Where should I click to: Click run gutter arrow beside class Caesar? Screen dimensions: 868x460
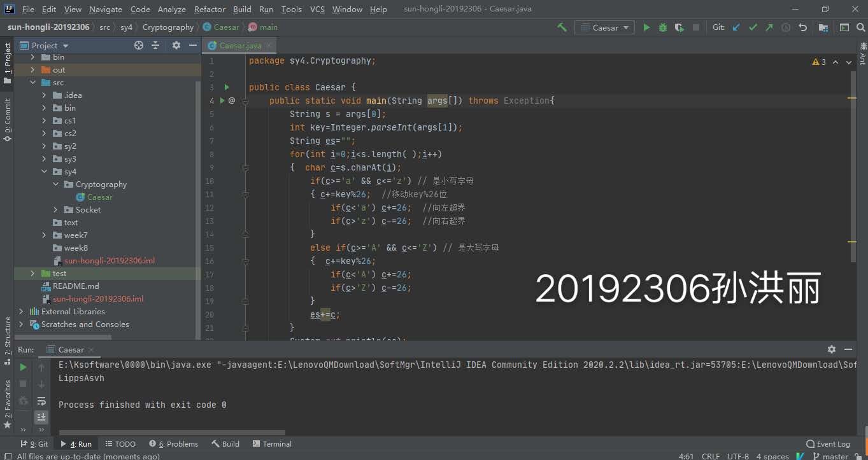coord(227,87)
